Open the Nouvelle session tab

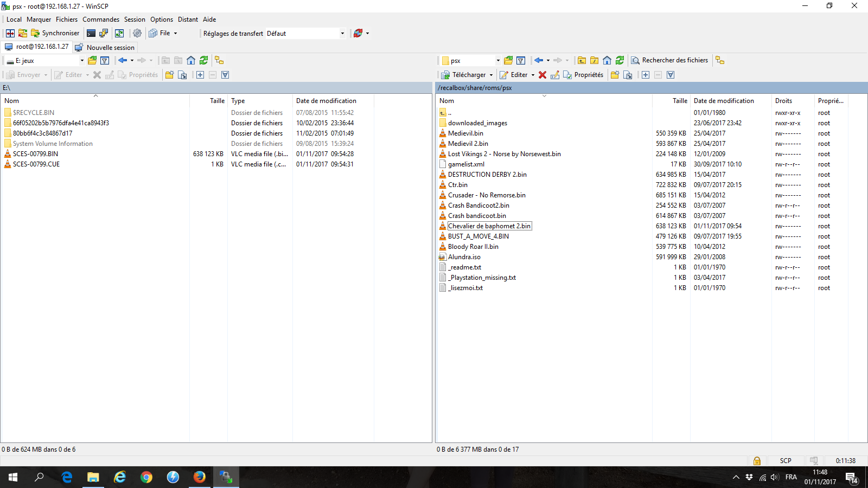coord(105,47)
